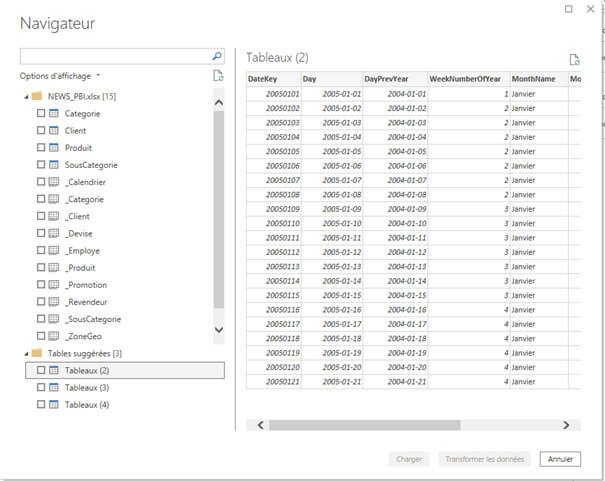This screenshot has height=481, width=605.
Task: Select the _Employe sheet checkbox
Action: [41, 250]
